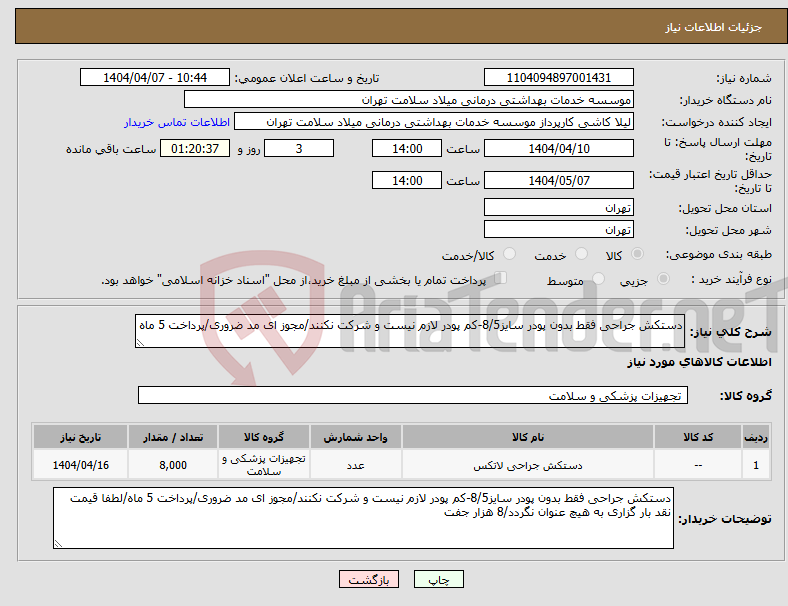Click the واحد شمارش column header
Viewport: 788px width, 606px height.
point(355,437)
